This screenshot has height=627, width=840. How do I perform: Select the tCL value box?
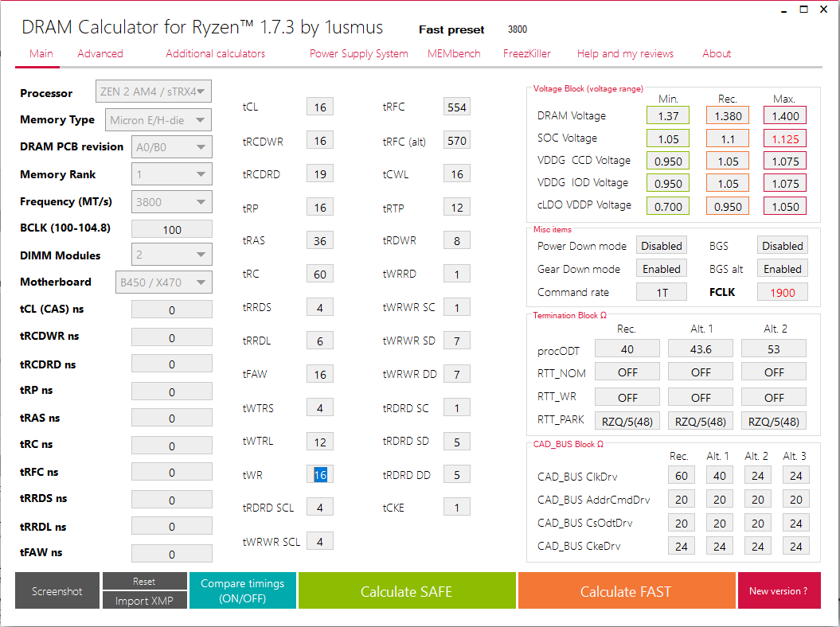(320, 107)
